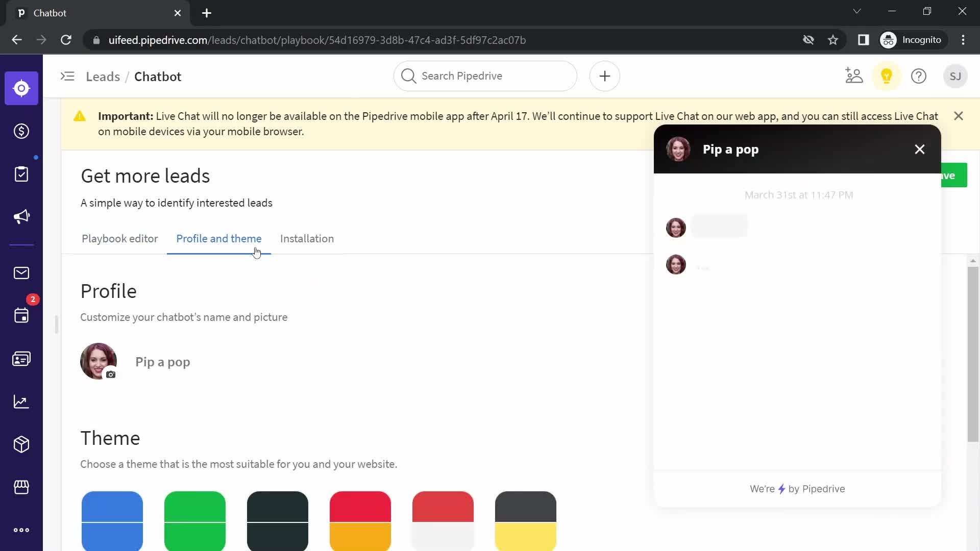Close the Pip a pop chatbot preview
Image resolution: width=980 pixels, height=551 pixels.
tap(919, 149)
